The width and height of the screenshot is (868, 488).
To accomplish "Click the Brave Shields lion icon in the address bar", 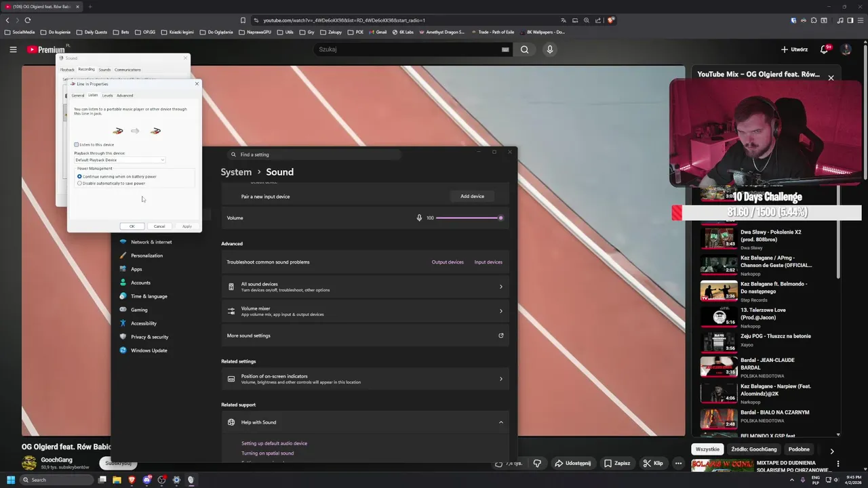I will (610, 20).
